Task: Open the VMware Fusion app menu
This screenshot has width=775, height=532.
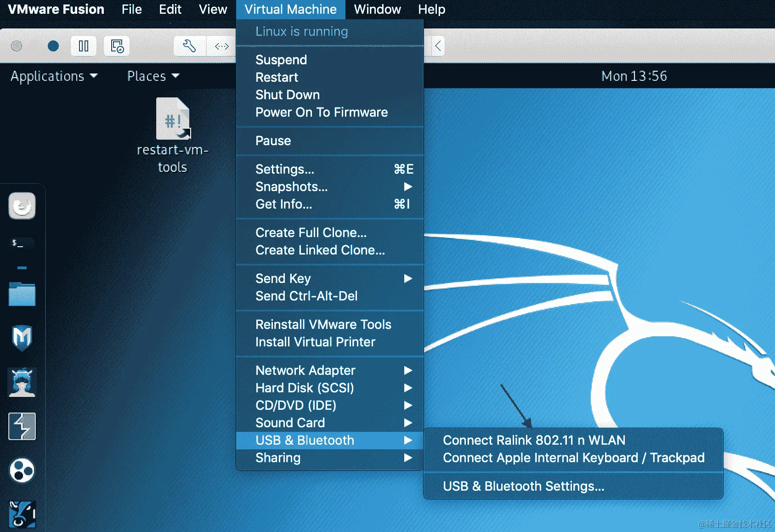Action: [56, 9]
